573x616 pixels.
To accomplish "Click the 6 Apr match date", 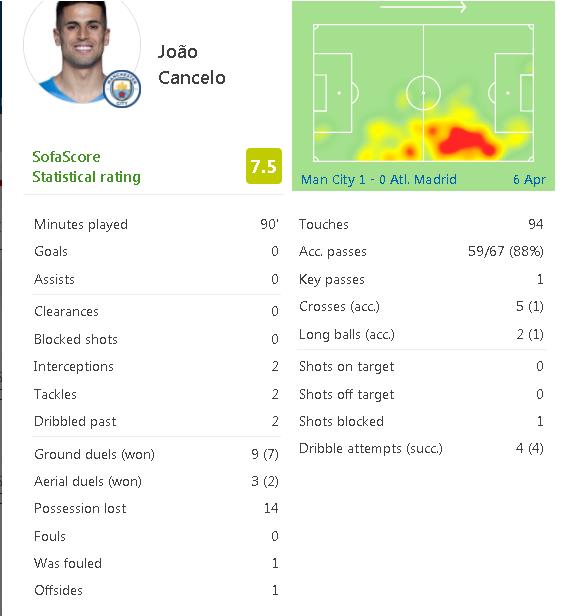I will click(x=529, y=180).
